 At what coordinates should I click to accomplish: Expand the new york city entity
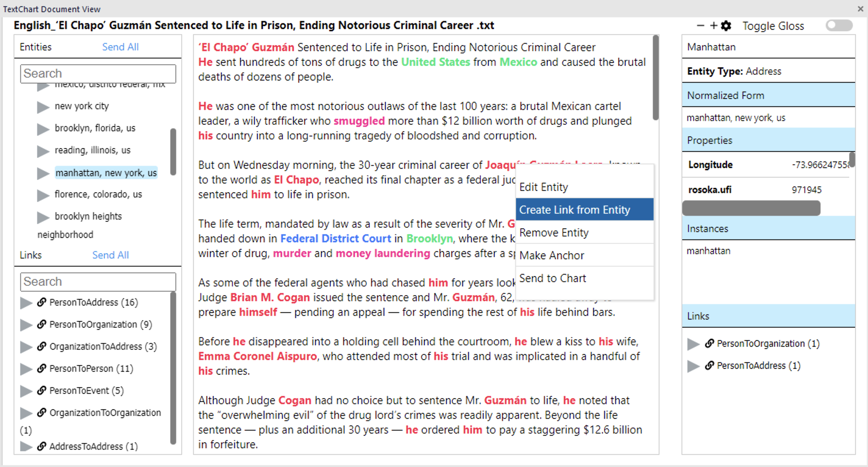[43, 107]
